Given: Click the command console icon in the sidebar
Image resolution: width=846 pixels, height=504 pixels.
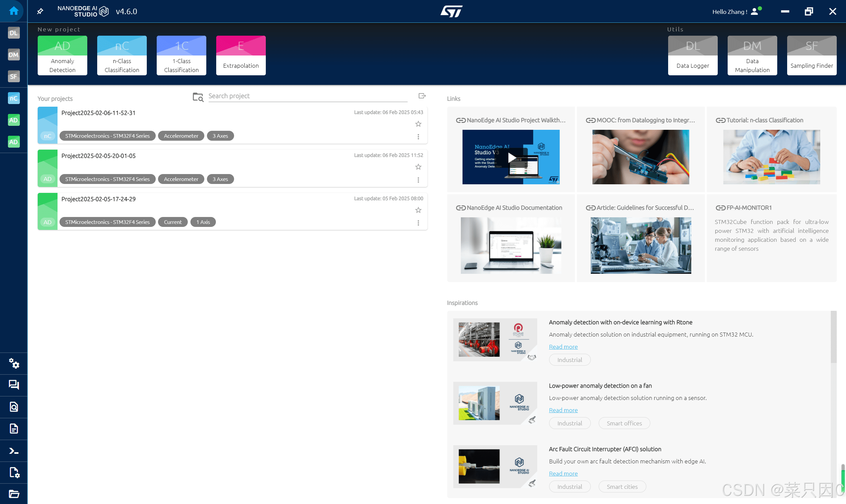Looking at the screenshot, I should (14, 451).
